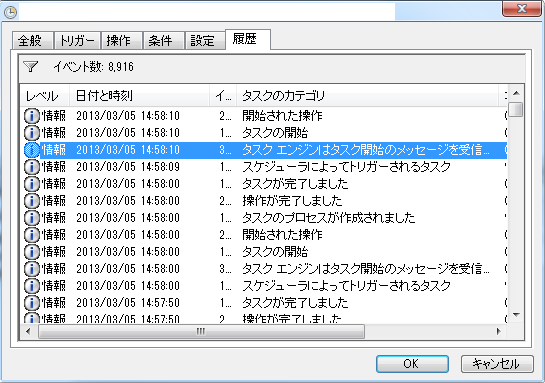Screen dimensions: 545x383
Task: Click icon of the highlighted 14:58:10 タスク エンジン row
Action: pyautogui.click(x=32, y=150)
